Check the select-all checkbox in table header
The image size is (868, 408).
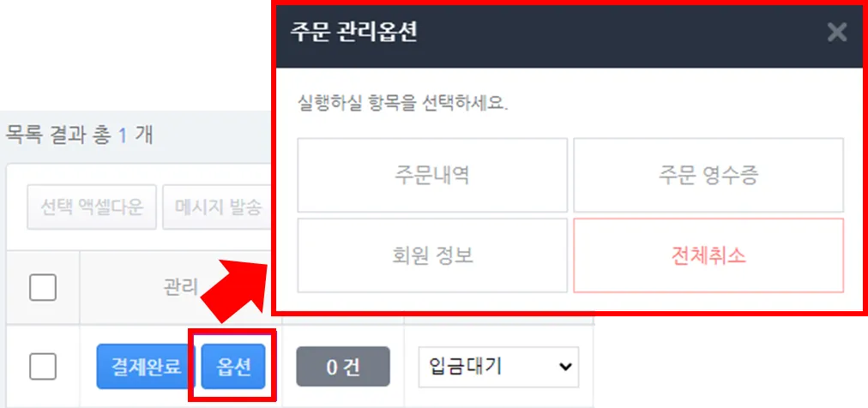[43, 287]
